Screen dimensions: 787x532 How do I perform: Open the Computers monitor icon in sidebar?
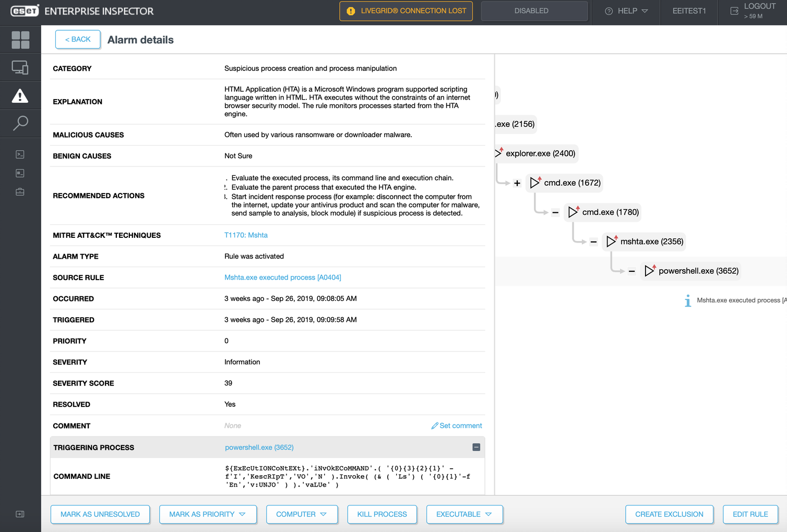(20, 68)
